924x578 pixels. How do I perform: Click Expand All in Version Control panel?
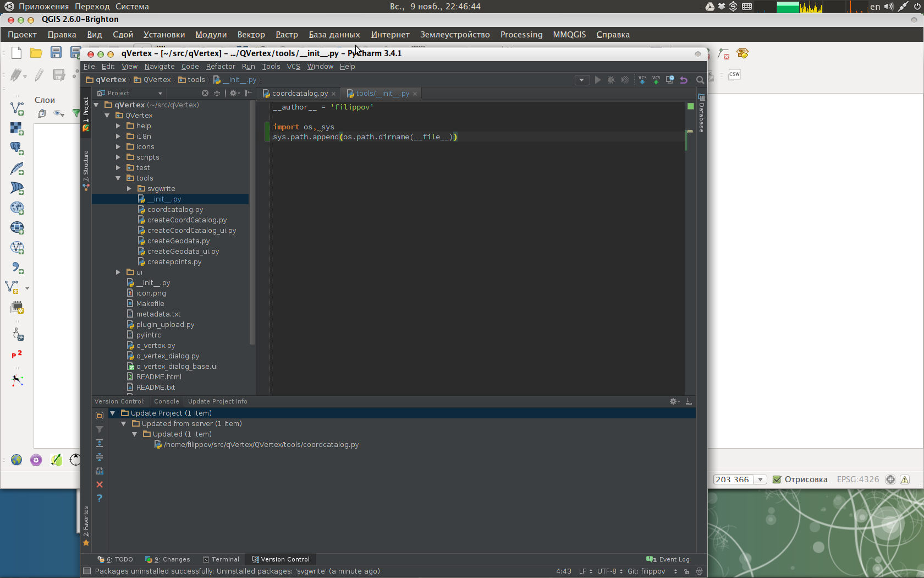click(100, 443)
